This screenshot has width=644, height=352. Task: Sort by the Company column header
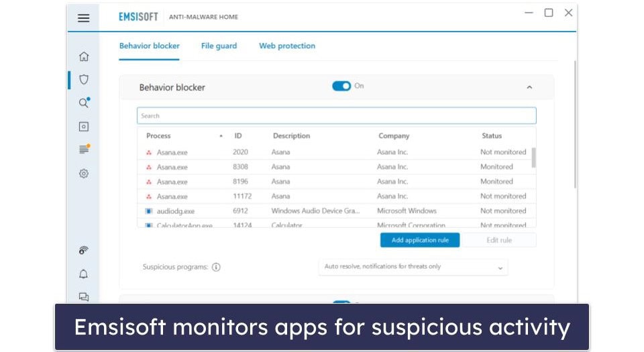pyautogui.click(x=394, y=136)
